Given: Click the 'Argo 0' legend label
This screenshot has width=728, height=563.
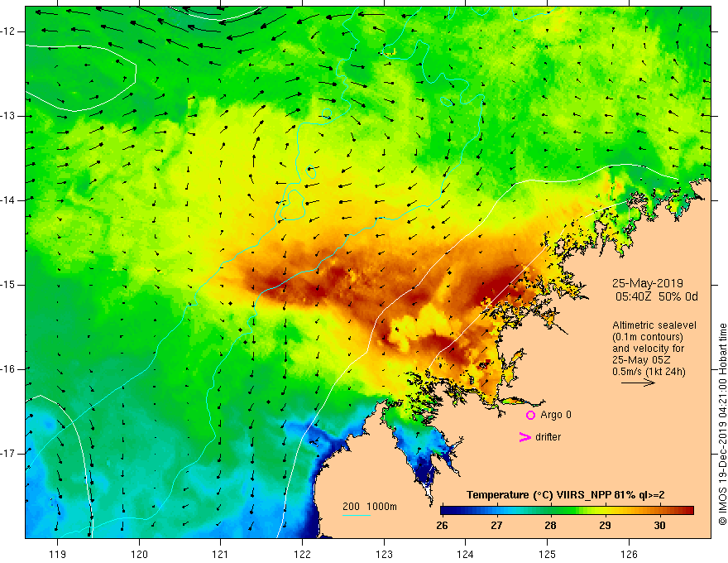Looking at the screenshot, I should tap(556, 415).
